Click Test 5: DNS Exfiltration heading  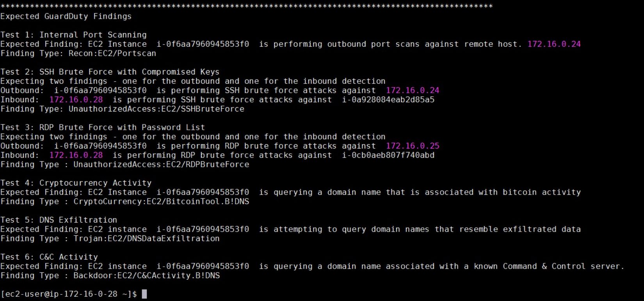tap(59, 220)
